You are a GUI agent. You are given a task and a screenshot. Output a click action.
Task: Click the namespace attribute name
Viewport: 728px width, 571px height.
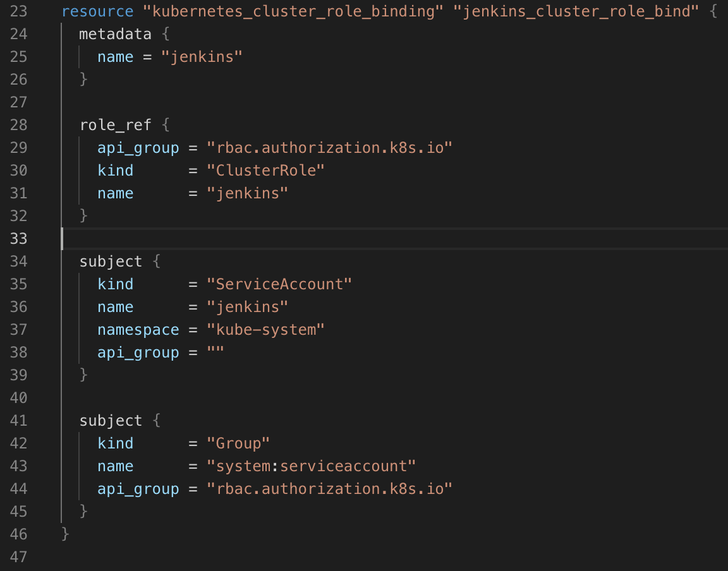coord(138,329)
